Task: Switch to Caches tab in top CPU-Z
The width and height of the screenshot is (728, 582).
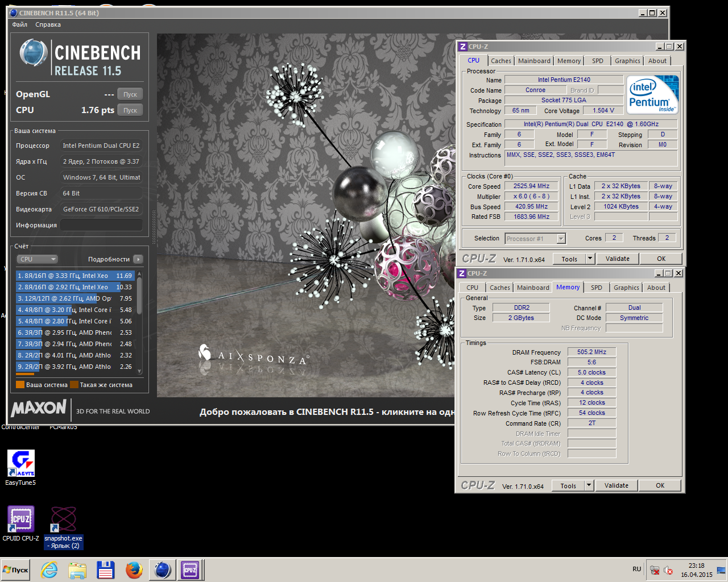Action: (x=501, y=61)
